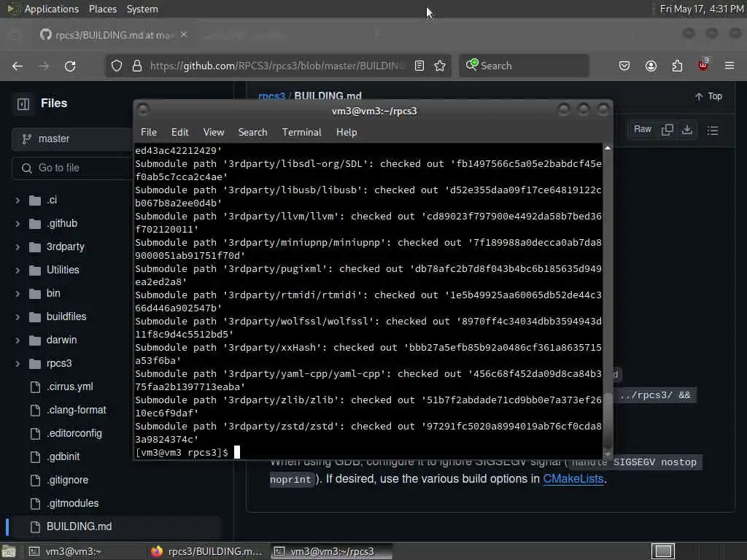This screenshot has width=747, height=560.
Task: Expand the darwin folder
Action: (x=18, y=341)
